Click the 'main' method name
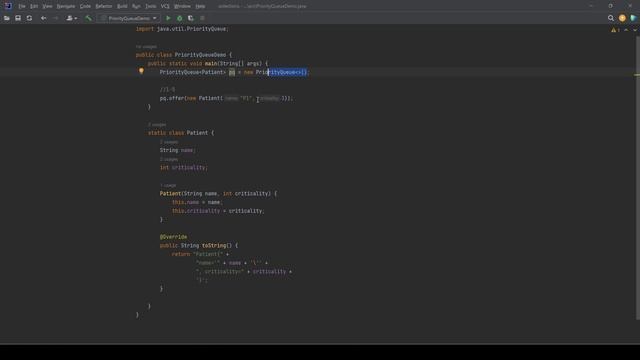 click(x=211, y=64)
